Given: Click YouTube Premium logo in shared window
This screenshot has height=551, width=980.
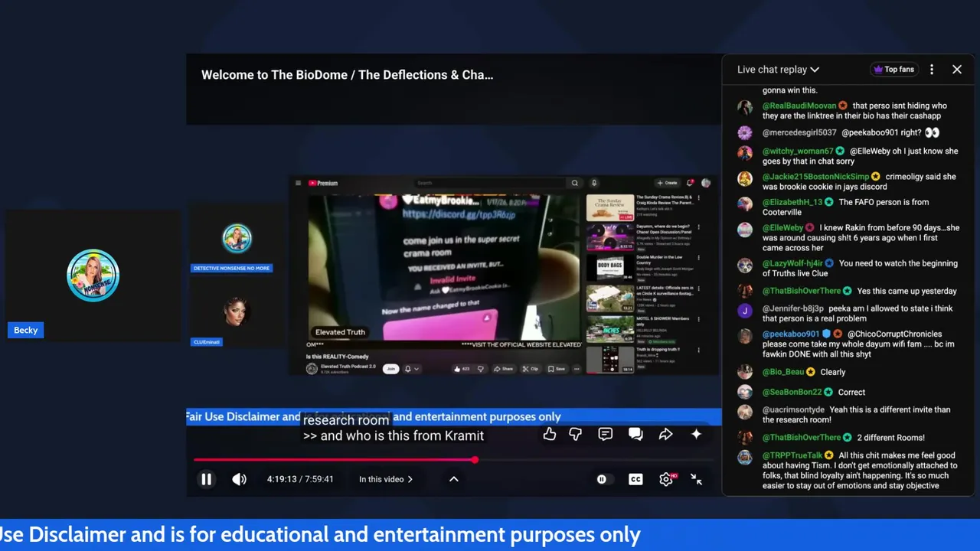Looking at the screenshot, I should 323,183.
